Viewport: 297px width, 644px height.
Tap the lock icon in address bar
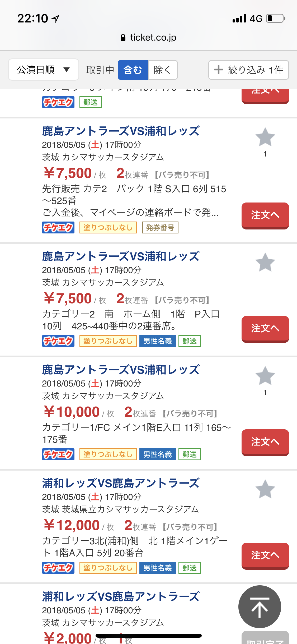123,38
